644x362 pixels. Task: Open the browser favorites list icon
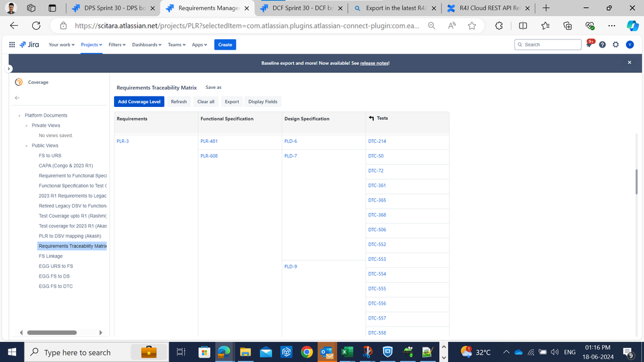(545, 26)
